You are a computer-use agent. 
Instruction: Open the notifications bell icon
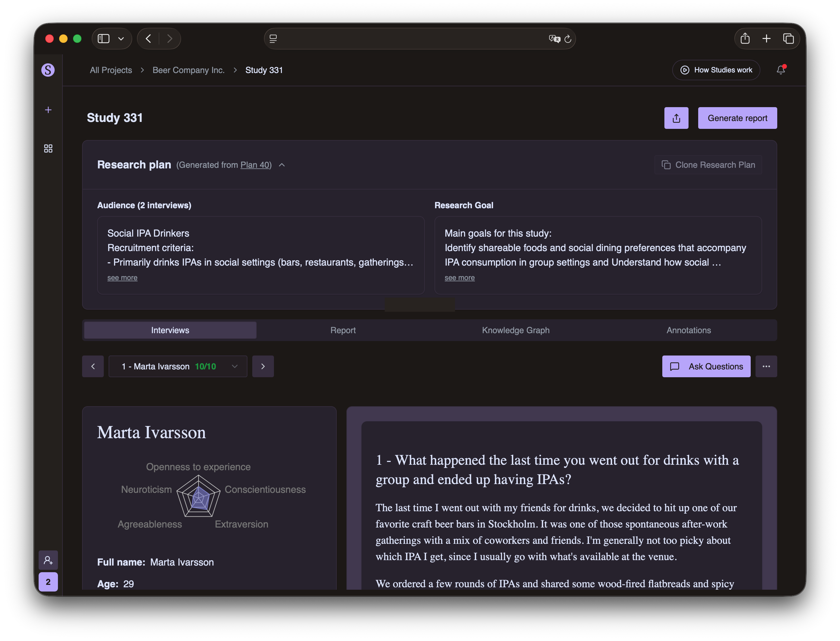(x=781, y=70)
